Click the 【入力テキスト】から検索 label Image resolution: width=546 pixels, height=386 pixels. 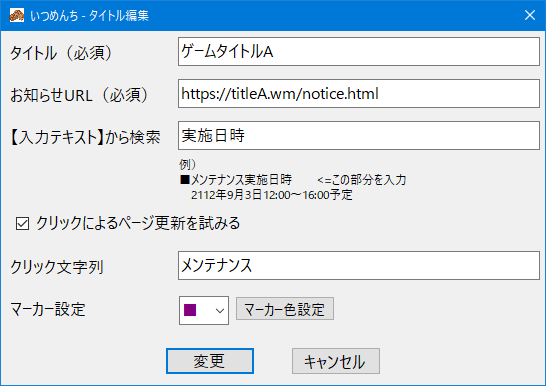85,137
